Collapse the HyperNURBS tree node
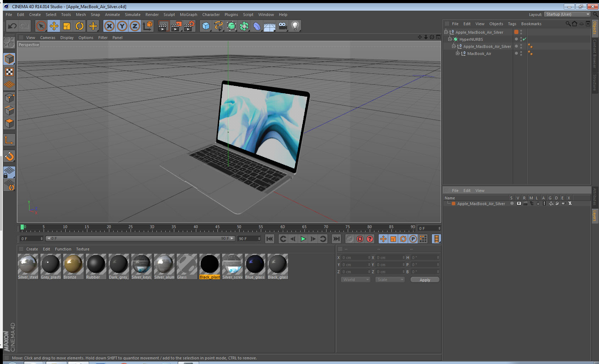Image resolution: width=599 pixels, height=364 pixels. [x=450, y=39]
